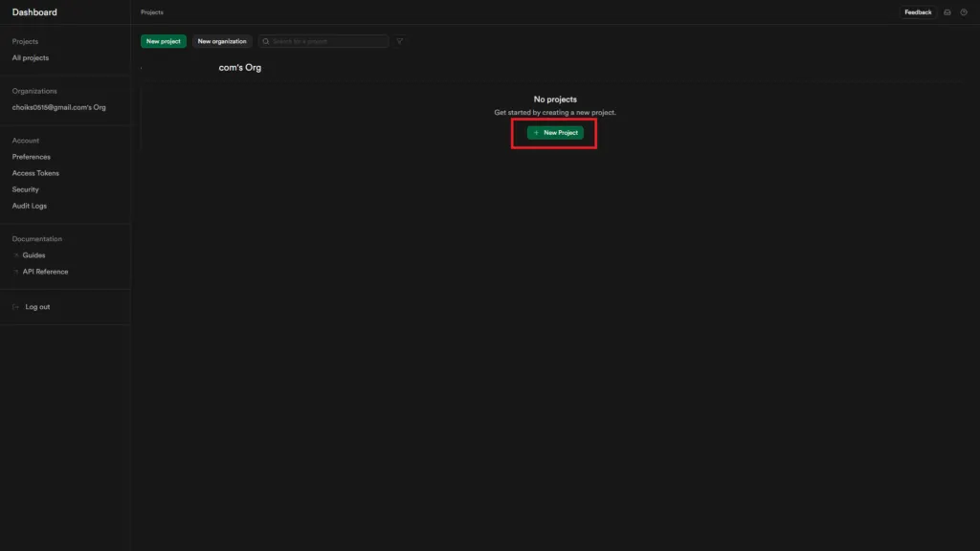
Task: Click the magnifier icon in the search field
Action: pyautogui.click(x=268, y=41)
